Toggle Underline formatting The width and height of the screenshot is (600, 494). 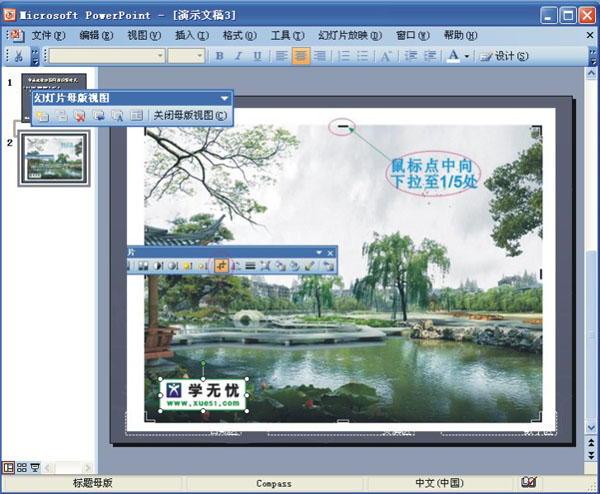(258, 56)
